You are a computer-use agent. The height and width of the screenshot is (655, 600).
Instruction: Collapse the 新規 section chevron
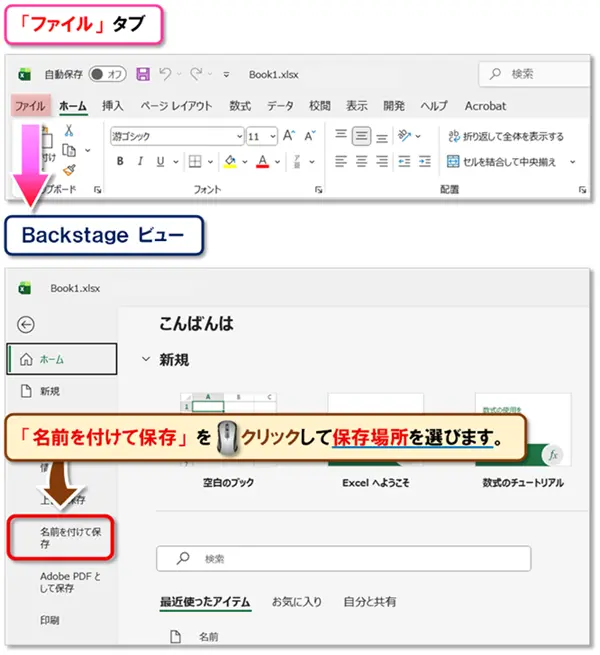click(146, 359)
